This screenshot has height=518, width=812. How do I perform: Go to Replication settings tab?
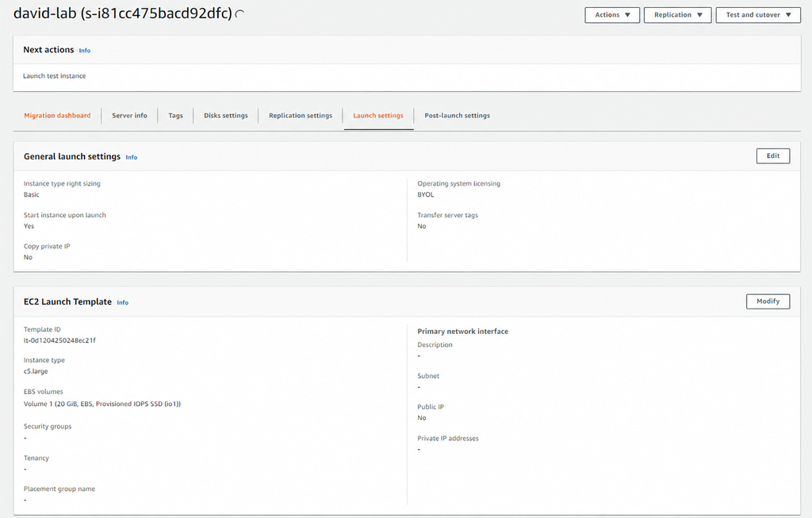pos(301,116)
